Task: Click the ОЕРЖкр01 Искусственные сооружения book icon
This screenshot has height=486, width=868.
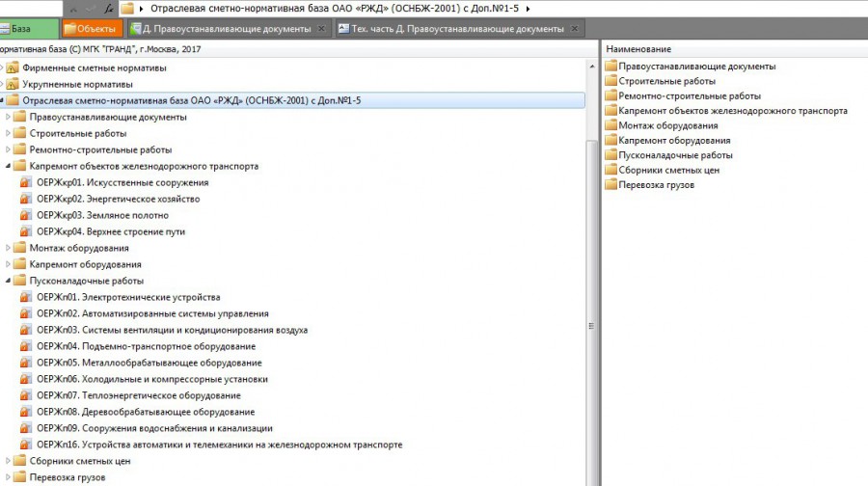Action: tap(26, 182)
